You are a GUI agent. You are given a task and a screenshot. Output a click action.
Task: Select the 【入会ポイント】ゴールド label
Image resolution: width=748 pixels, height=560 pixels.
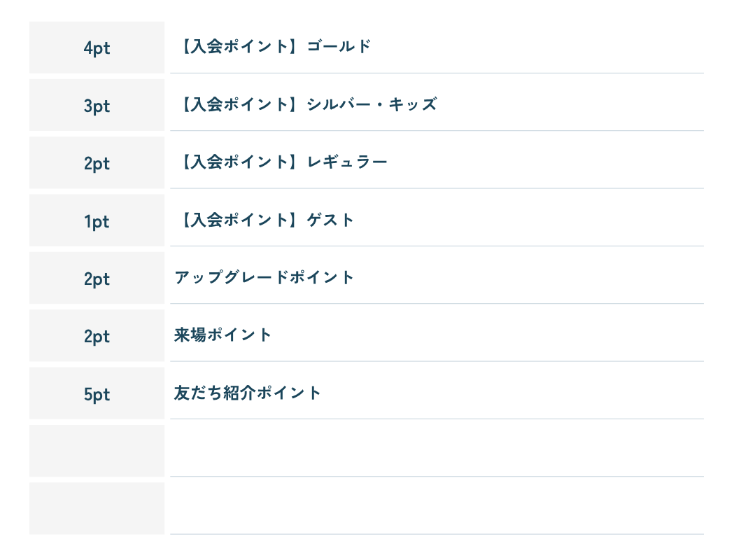pos(272,47)
